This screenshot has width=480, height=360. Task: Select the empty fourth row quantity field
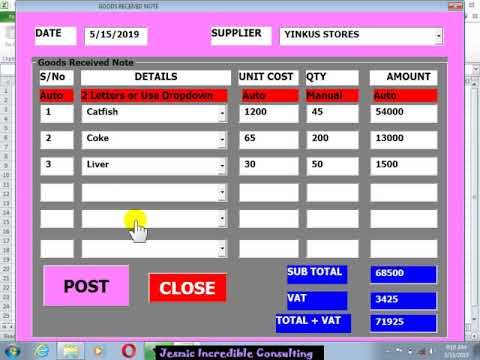coord(332,192)
